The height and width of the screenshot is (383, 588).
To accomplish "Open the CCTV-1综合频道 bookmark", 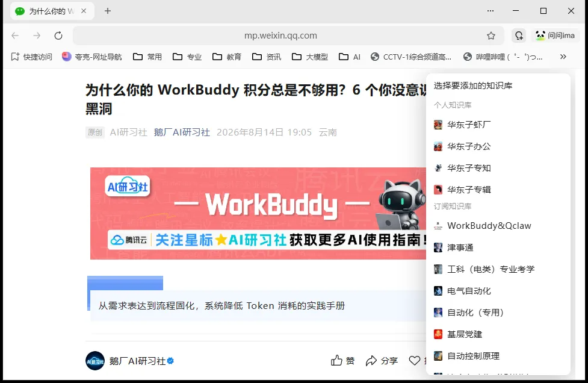I will (x=411, y=57).
